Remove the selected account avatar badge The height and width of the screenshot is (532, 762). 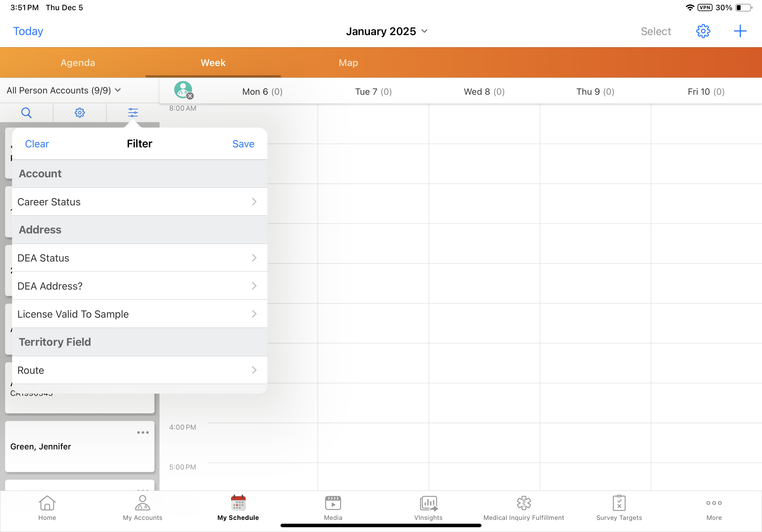(x=190, y=96)
